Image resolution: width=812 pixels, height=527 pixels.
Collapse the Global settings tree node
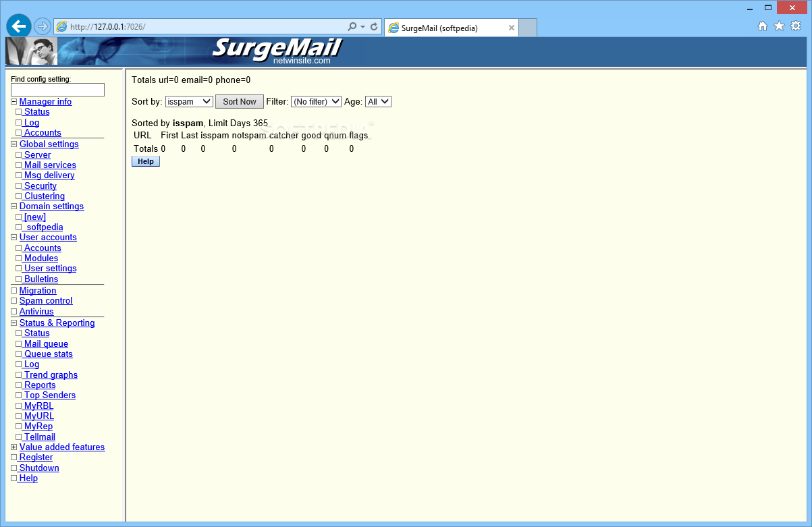[13, 144]
